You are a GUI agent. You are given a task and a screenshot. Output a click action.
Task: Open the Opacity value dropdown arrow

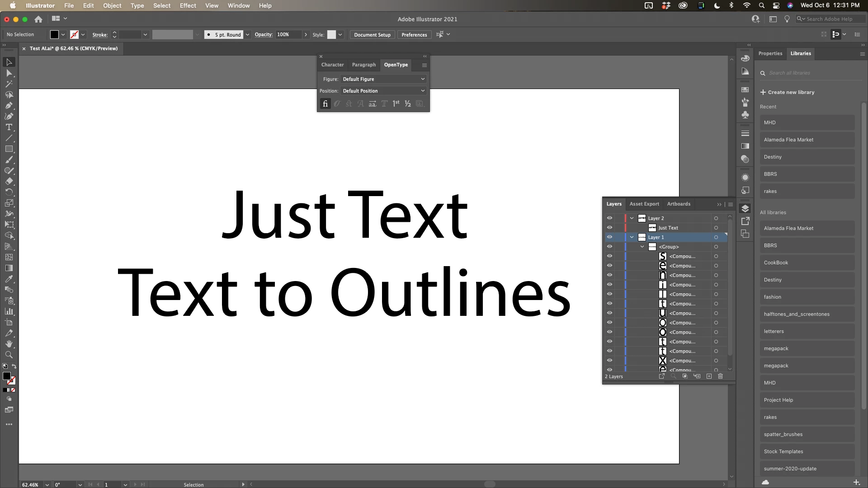306,34
